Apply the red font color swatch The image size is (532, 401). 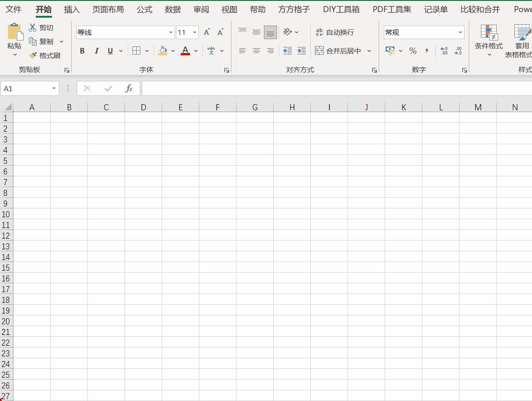coord(185,51)
